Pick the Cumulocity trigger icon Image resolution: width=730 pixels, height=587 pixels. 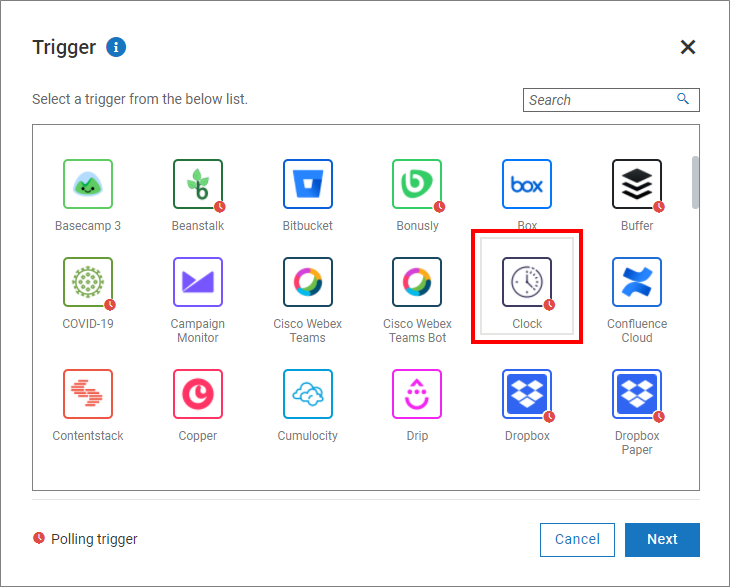point(308,394)
